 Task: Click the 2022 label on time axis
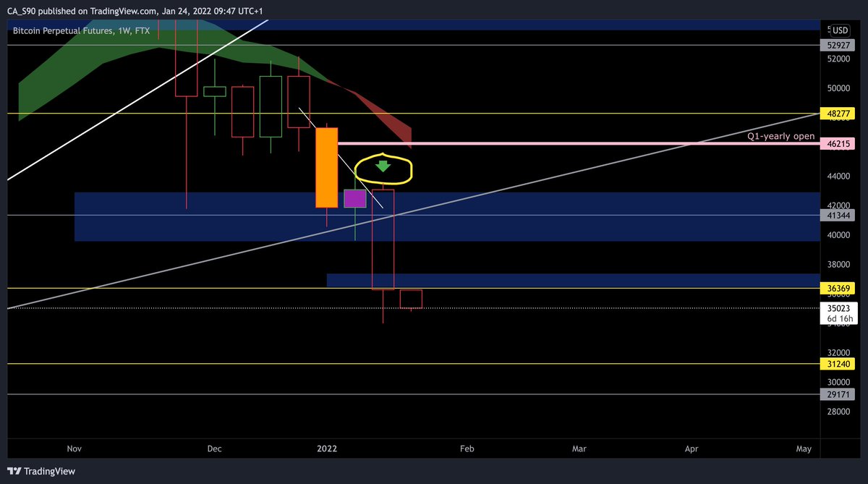tap(327, 449)
